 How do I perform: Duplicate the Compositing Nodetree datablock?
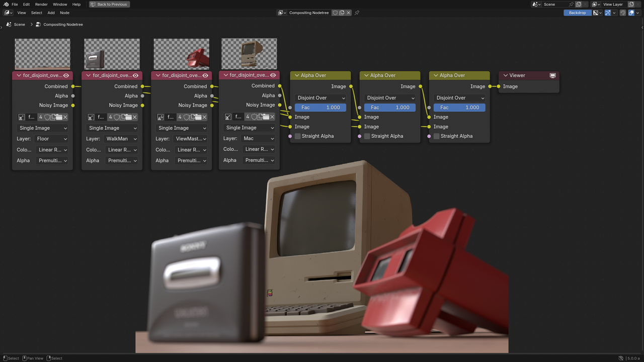coord(342,13)
